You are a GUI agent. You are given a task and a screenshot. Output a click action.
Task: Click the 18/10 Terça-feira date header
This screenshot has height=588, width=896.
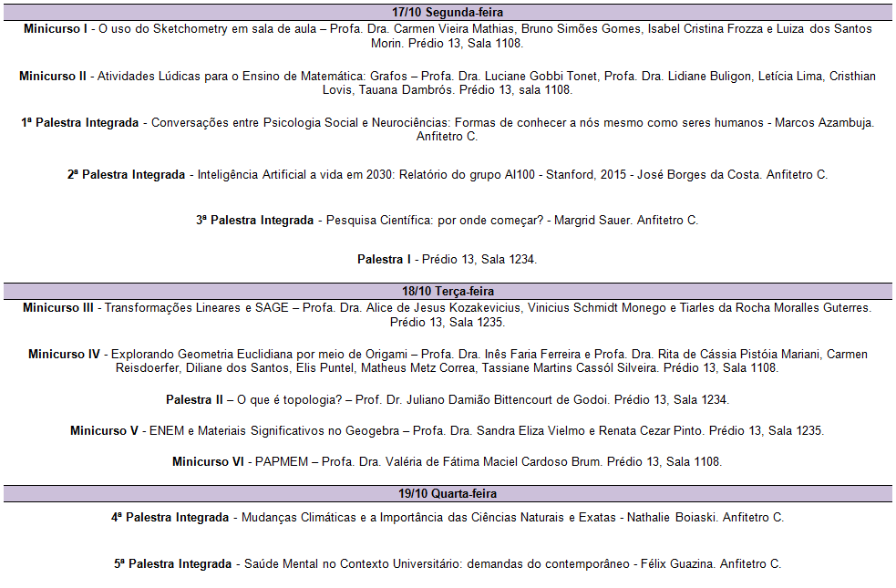(448, 292)
